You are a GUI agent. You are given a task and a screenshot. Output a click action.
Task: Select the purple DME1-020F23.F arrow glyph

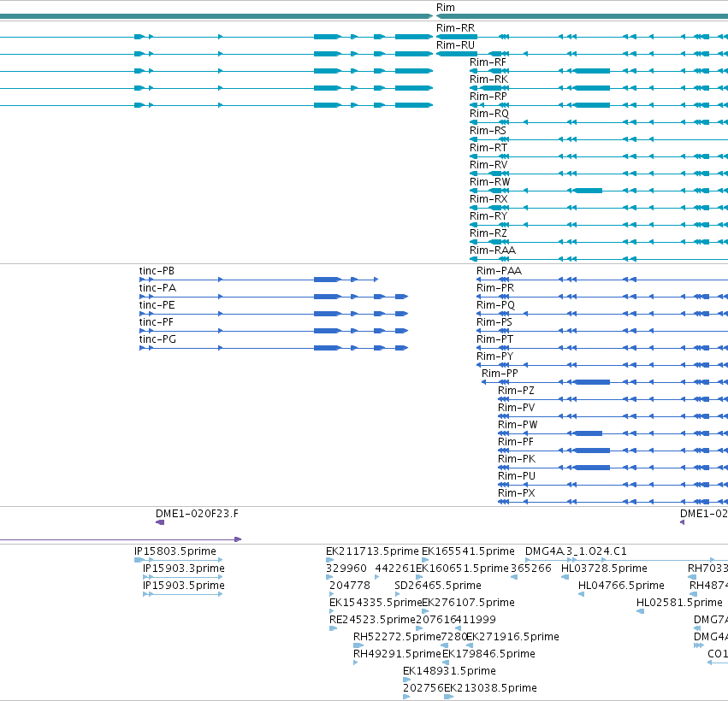(x=160, y=522)
